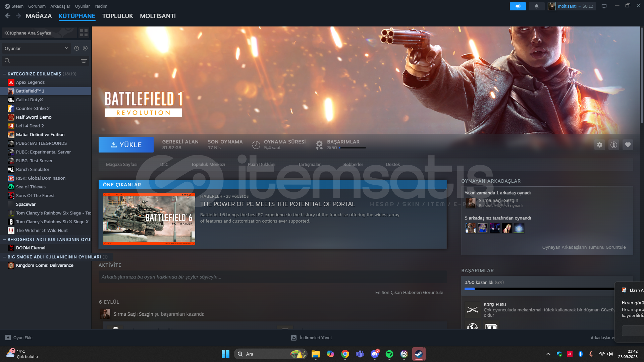This screenshot has width=644, height=362.
Task: Click the forward navigation arrow
Action: [18, 16]
